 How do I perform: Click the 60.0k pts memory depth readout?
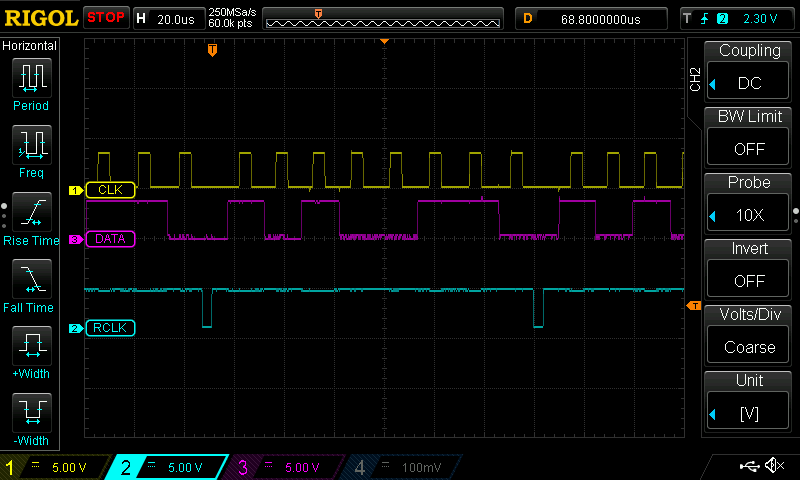tap(230, 23)
